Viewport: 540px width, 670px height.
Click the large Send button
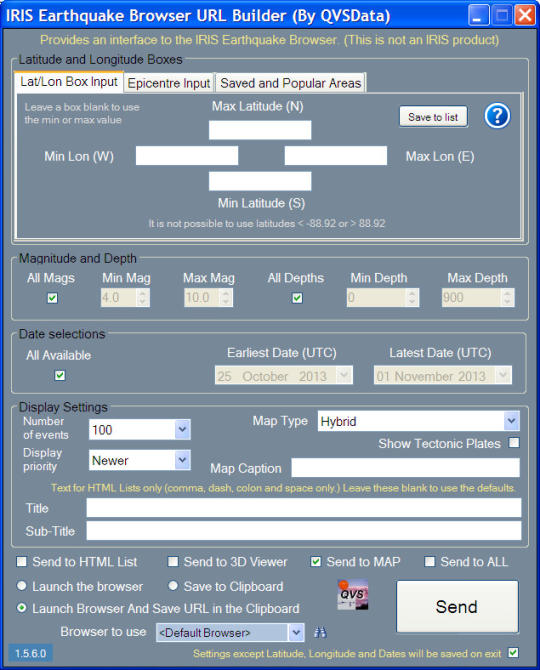(x=457, y=606)
